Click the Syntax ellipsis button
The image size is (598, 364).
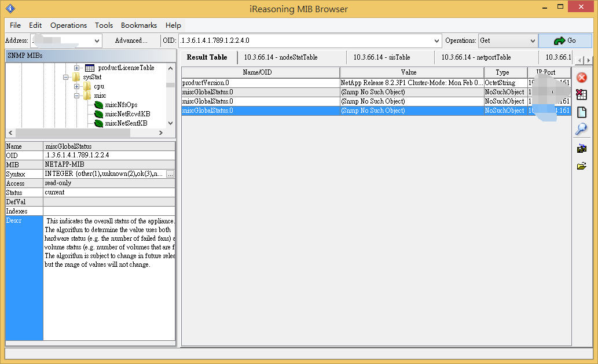(x=170, y=174)
